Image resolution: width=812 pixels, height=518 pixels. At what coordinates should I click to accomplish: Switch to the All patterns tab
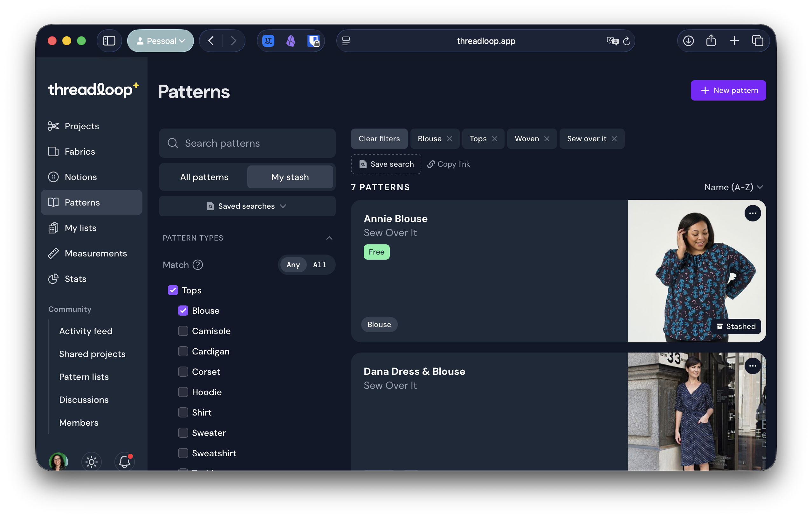pyautogui.click(x=204, y=177)
